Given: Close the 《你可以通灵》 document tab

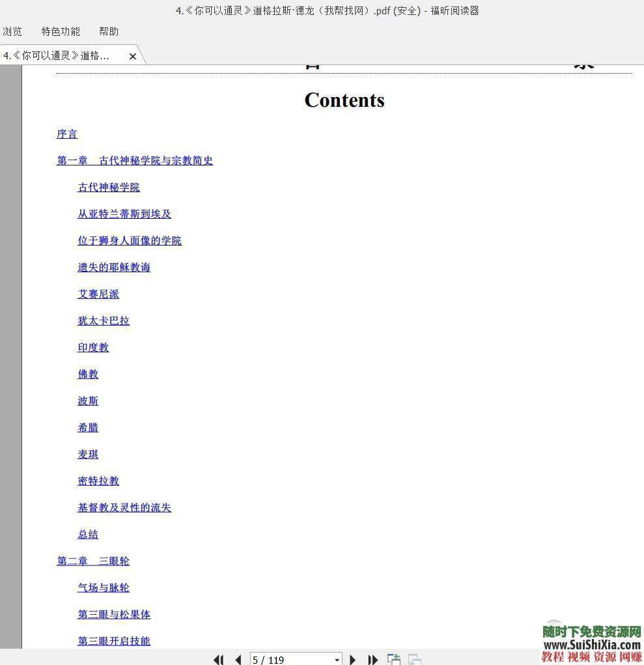Looking at the screenshot, I should [x=133, y=56].
